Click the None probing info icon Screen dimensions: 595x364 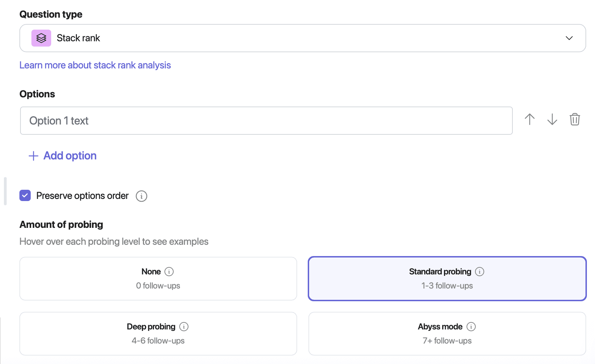(169, 272)
